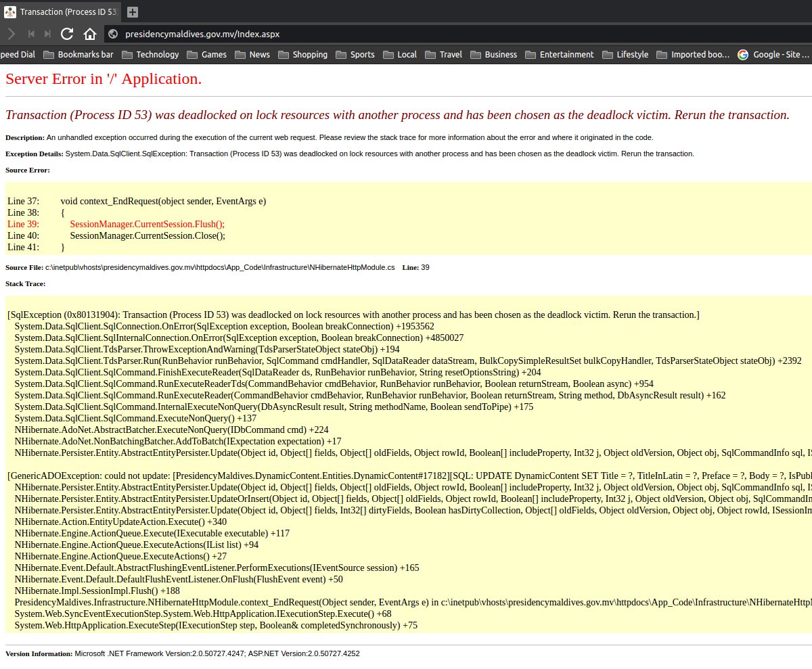This screenshot has width=812, height=669.
Task: Click the RunExecuteReader +162 stack line
Action: pyautogui.click(x=369, y=395)
